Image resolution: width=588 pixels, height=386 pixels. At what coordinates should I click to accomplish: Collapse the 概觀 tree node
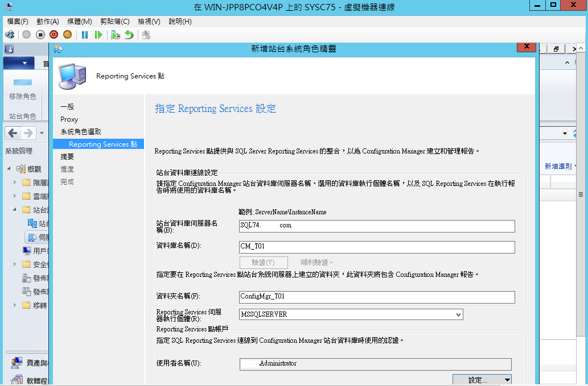tap(9, 168)
